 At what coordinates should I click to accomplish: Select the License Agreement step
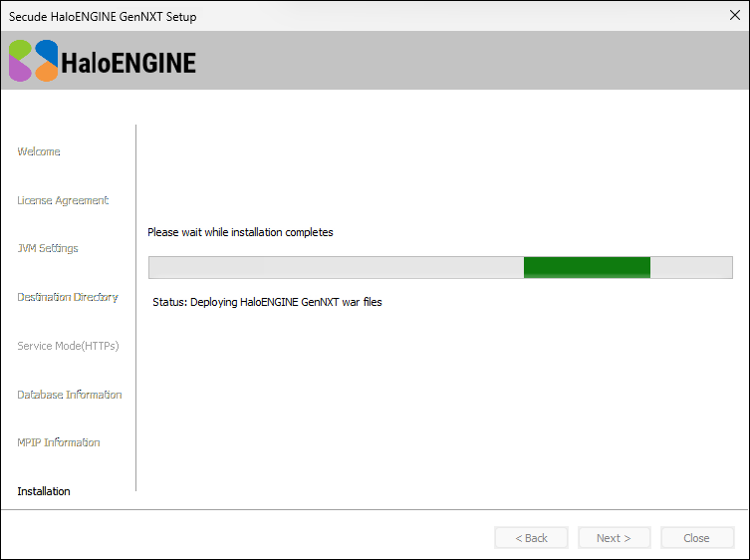coord(63,200)
